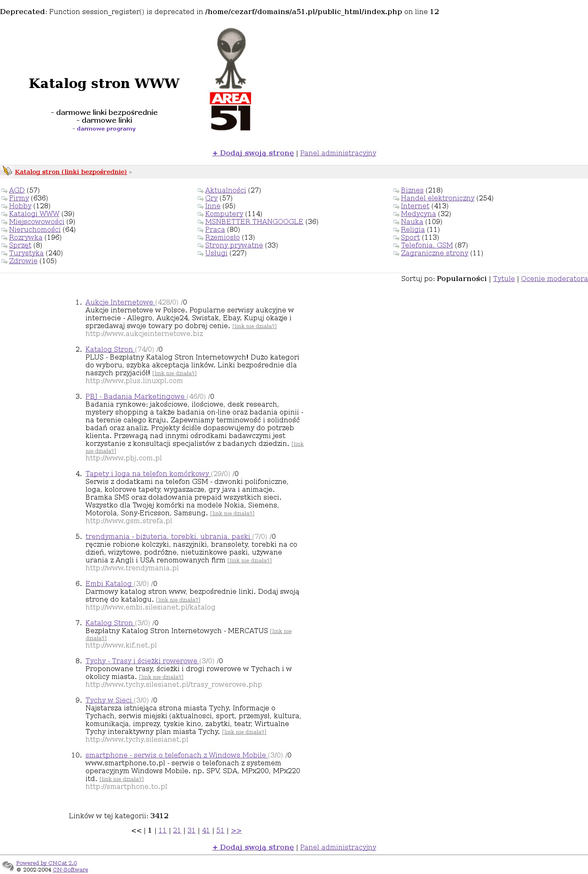Click the CNCat logo icon in footer
The width and height of the screenshot is (588, 874).
pos(7,866)
